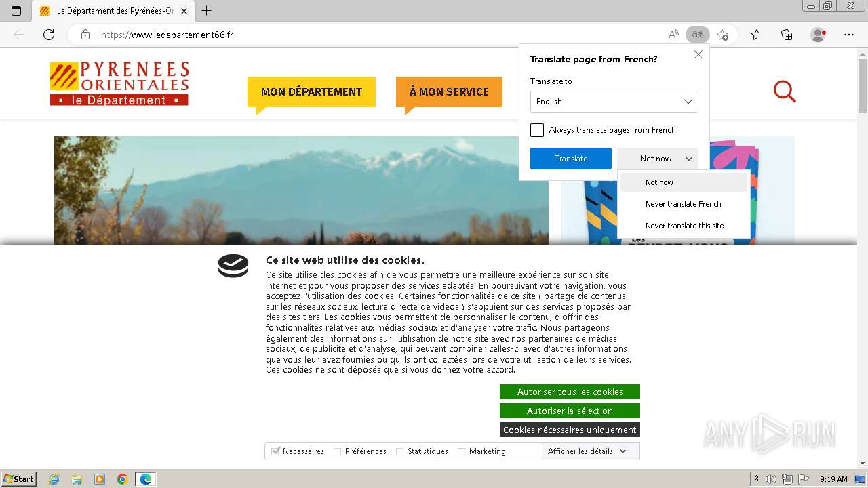Add page to favorites star icon
Image resolution: width=868 pixels, height=488 pixels.
[x=722, y=35]
